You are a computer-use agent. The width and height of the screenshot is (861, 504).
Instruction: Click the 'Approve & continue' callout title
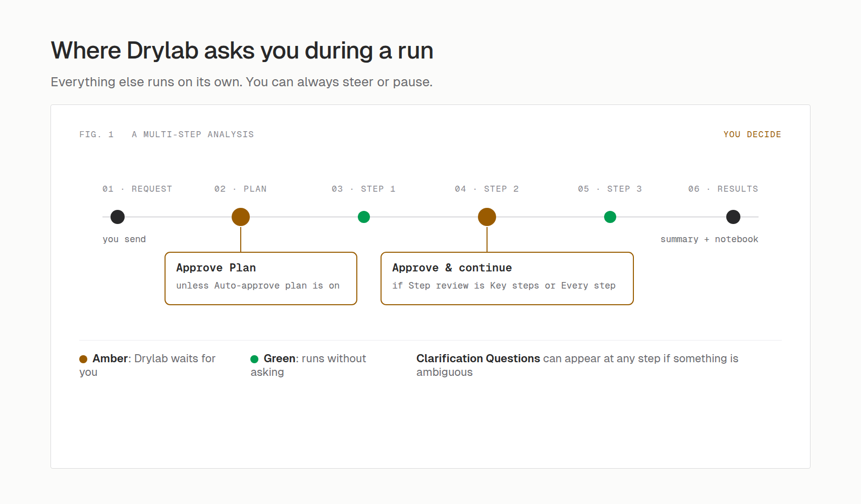pyautogui.click(x=452, y=268)
